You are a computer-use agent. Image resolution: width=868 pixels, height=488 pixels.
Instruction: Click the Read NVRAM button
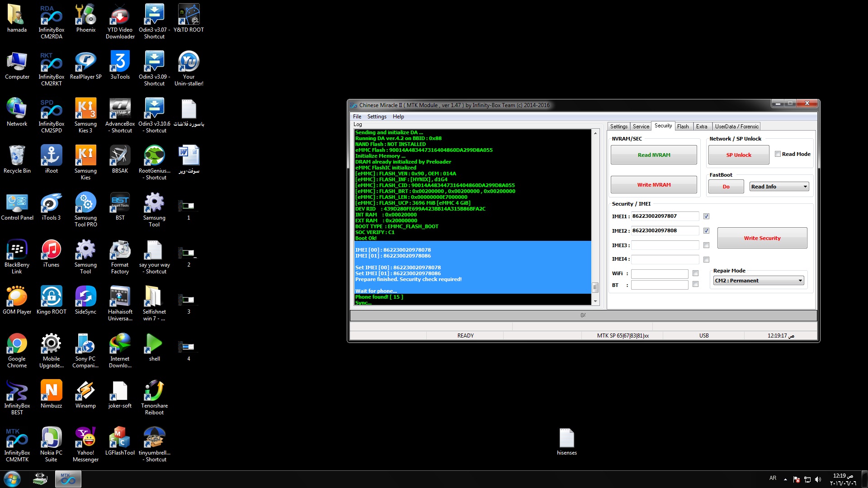point(654,155)
